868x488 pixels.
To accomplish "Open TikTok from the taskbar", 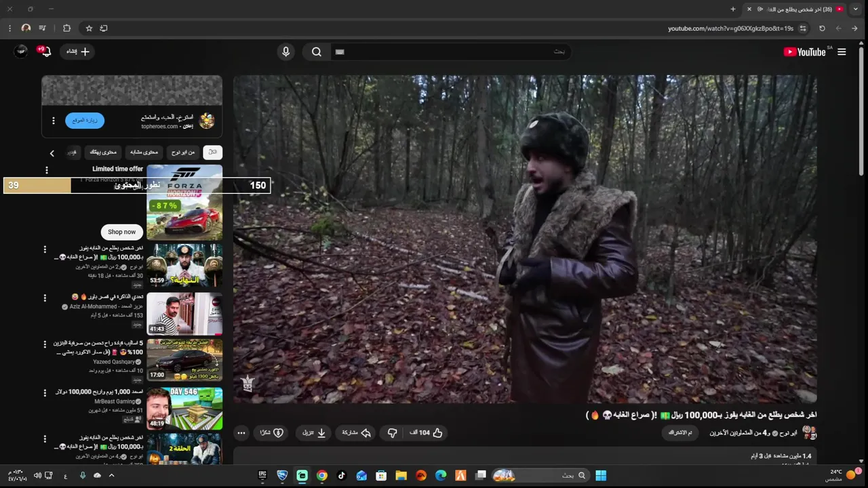I will coord(341,476).
